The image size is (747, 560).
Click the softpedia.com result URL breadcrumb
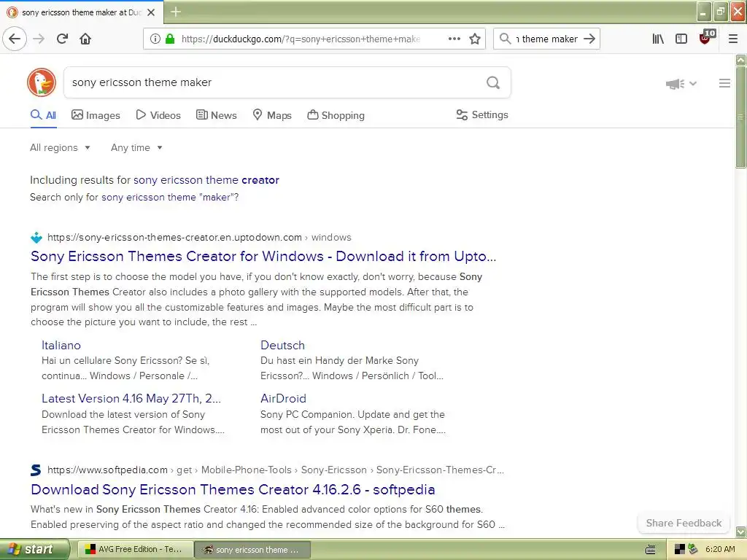click(x=275, y=470)
